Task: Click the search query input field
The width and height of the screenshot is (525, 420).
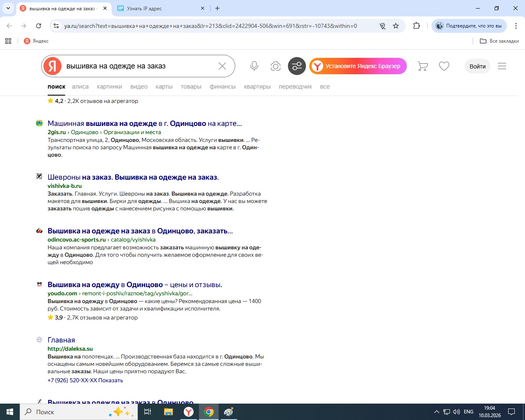Action: point(139,66)
